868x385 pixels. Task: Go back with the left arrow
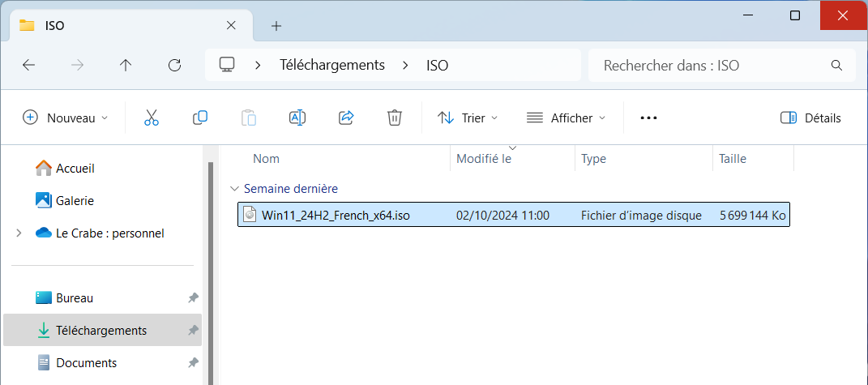28,66
